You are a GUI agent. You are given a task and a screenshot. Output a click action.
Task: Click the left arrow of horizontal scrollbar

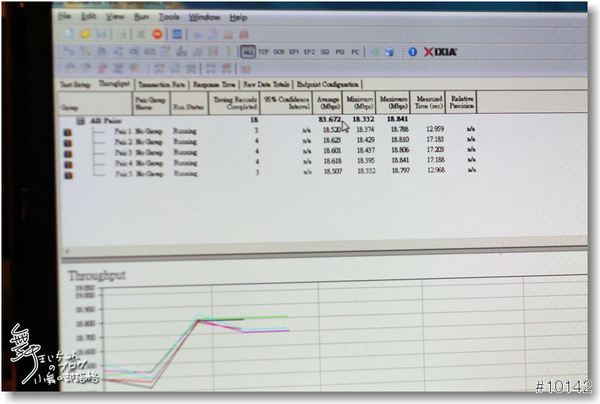[67, 251]
